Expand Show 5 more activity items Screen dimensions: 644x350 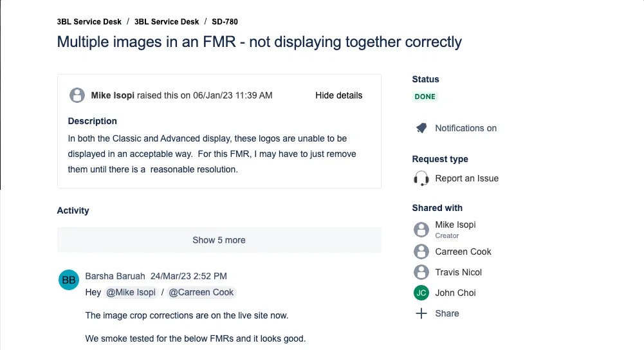(x=219, y=240)
